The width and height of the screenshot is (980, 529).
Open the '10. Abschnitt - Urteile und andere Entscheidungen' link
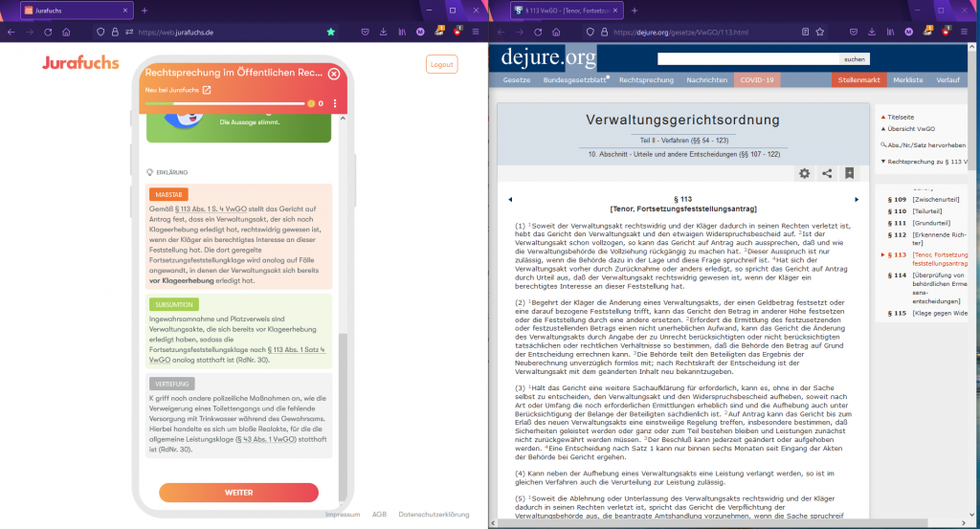point(683,154)
